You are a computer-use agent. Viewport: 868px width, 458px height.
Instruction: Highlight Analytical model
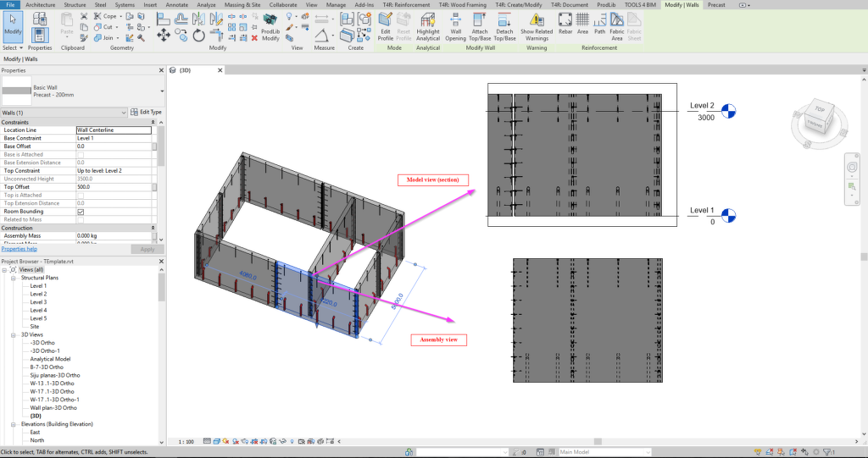(428, 27)
